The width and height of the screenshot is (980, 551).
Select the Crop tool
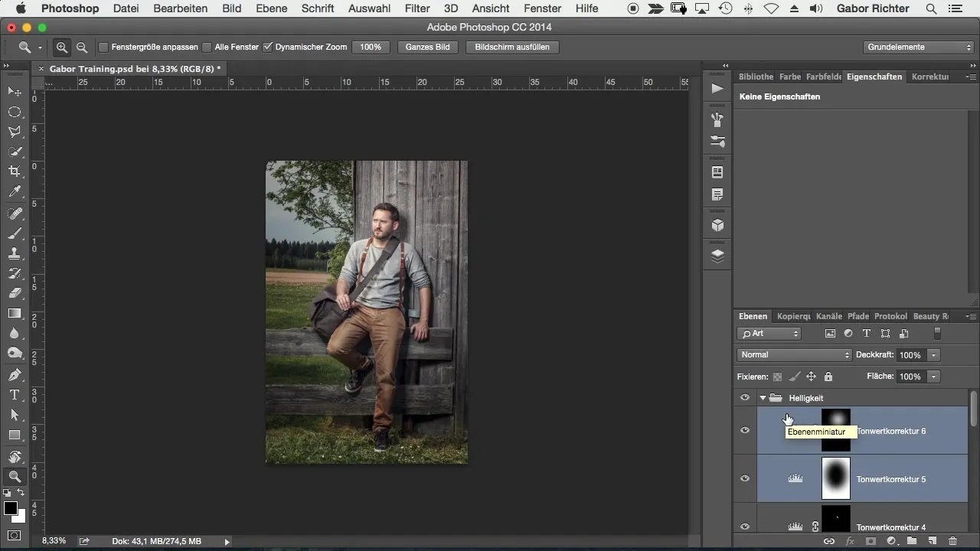point(15,171)
